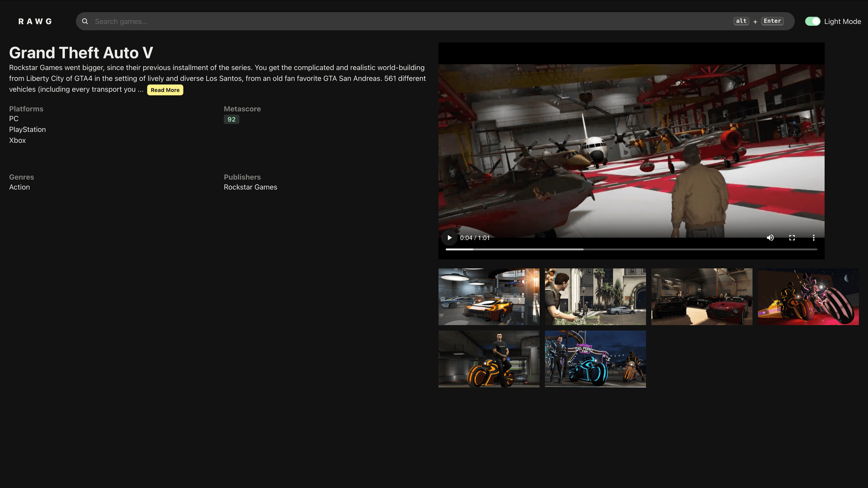Select the PC platform text
868x488 pixels.
pyautogui.click(x=14, y=119)
